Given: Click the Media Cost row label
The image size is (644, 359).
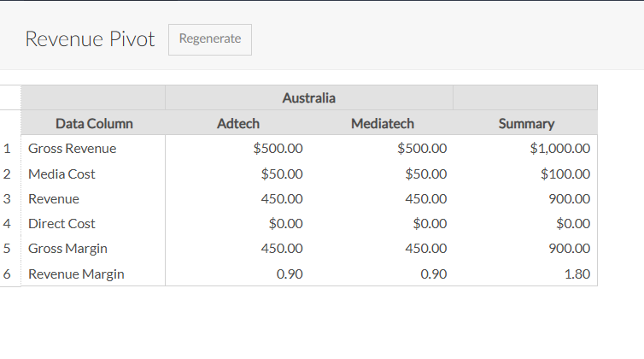Looking at the screenshot, I should coord(62,174).
